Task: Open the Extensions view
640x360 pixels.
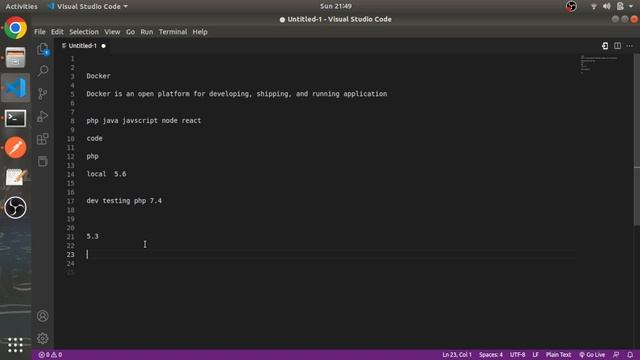Action: 43,139
